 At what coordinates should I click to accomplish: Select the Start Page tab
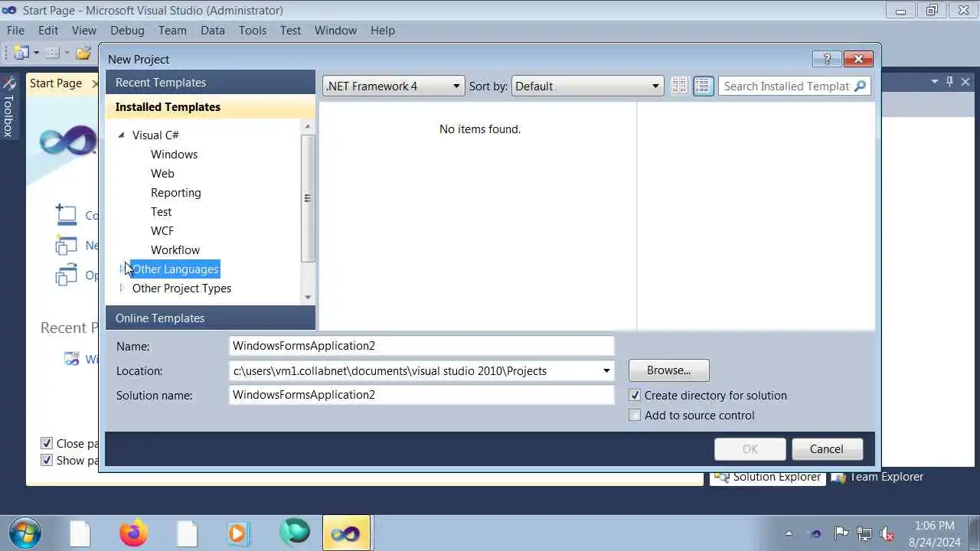pos(56,83)
